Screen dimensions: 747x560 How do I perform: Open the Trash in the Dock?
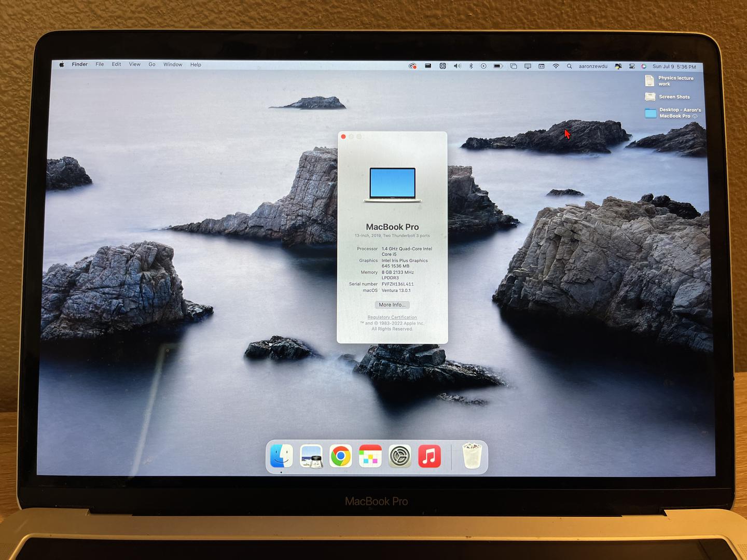(472, 456)
